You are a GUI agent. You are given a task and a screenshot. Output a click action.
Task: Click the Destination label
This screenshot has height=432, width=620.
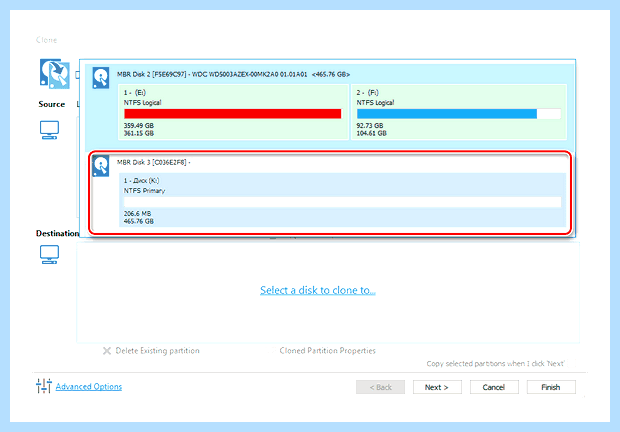click(x=58, y=233)
